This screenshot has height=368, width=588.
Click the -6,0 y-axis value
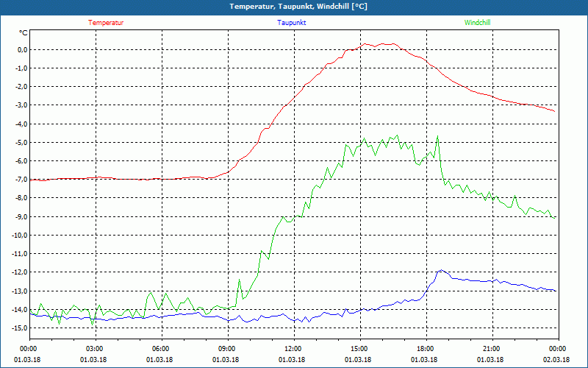point(21,160)
